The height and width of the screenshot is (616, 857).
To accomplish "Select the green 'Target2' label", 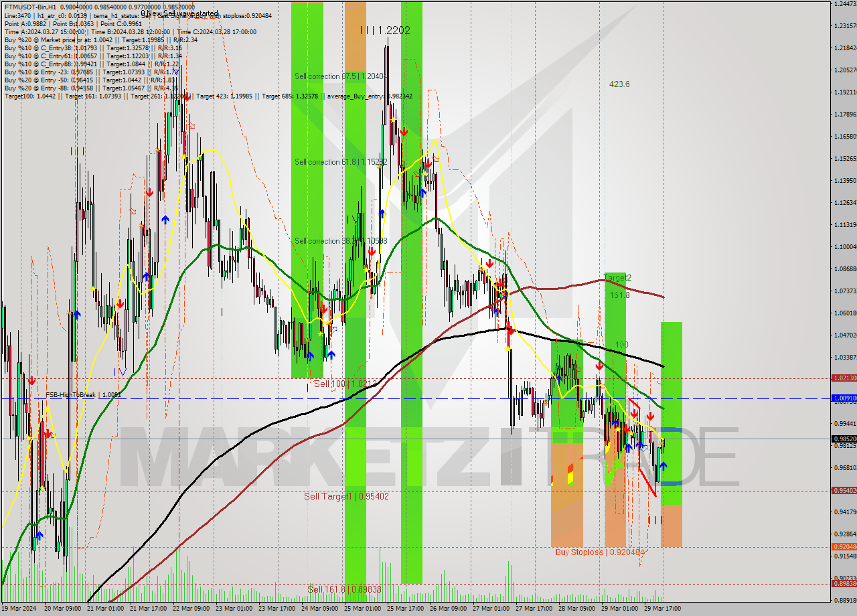I will pos(617,277).
